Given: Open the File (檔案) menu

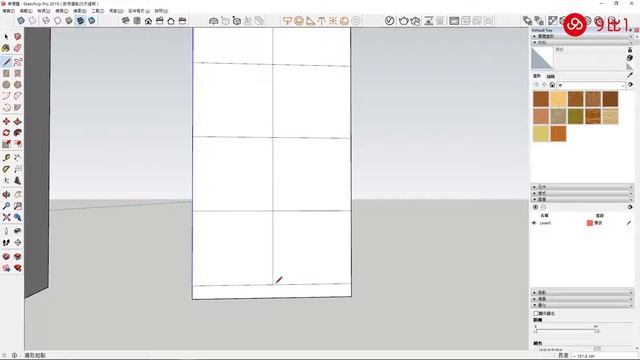Looking at the screenshot, I should (8, 11).
